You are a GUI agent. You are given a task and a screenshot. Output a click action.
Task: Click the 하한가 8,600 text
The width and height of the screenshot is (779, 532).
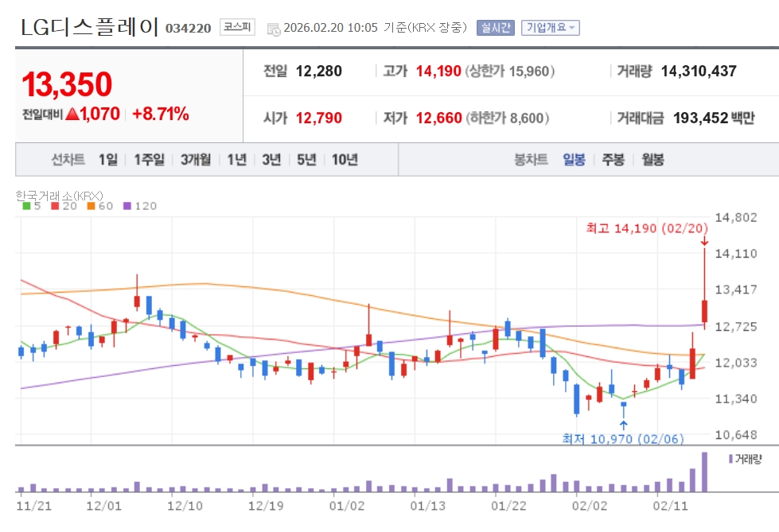click(507, 118)
